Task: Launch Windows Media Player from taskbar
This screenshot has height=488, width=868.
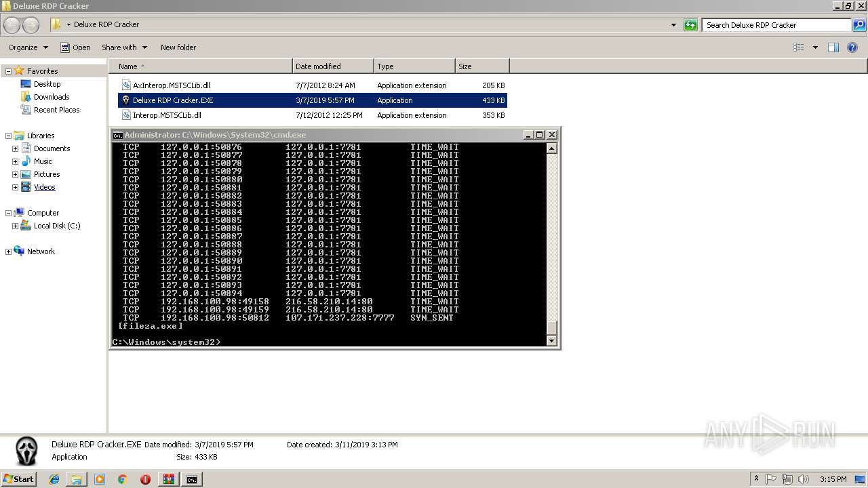Action: coord(100,479)
